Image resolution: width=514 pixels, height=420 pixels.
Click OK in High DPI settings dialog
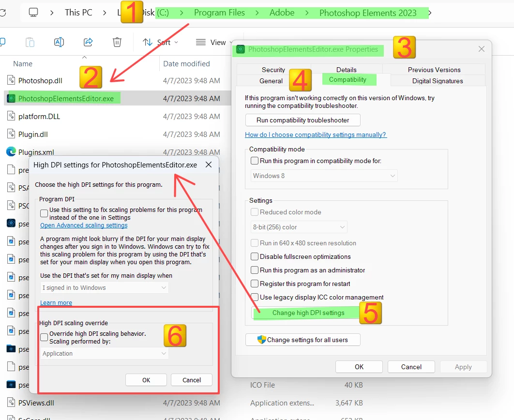146,380
